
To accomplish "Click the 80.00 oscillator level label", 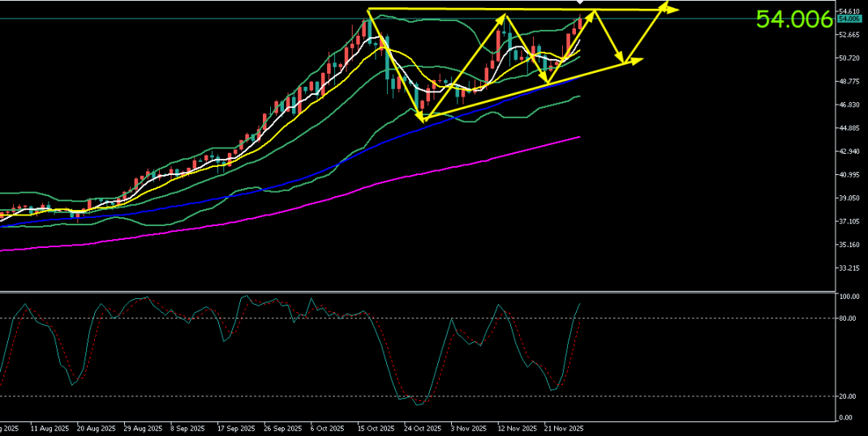I will coord(847,318).
